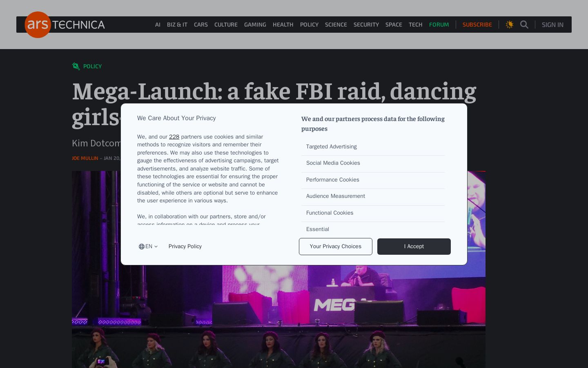
Task: Expand Performance Cookies purpose
Action: [x=373, y=180]
